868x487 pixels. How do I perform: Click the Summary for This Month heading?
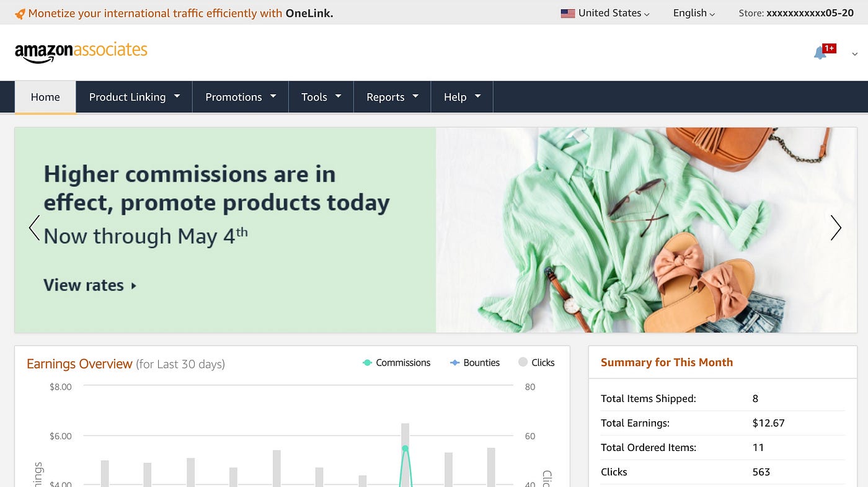tap(666, 362)
